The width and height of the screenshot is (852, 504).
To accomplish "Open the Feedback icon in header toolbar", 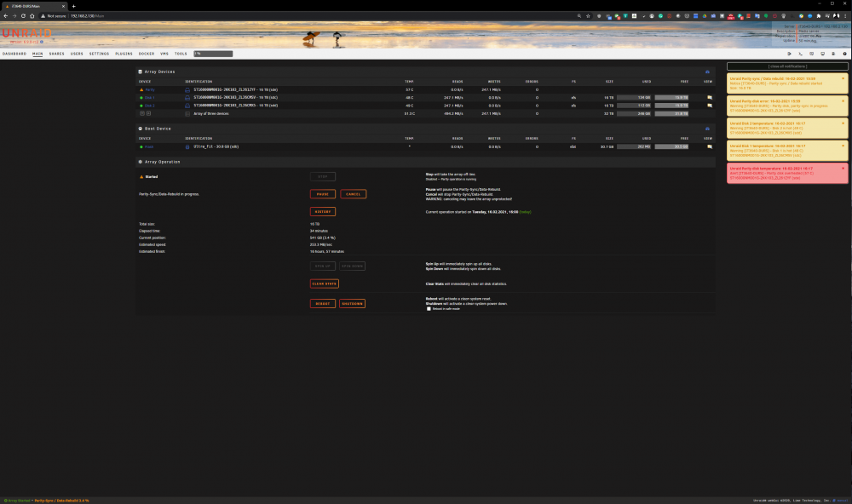I will (812, 54).
